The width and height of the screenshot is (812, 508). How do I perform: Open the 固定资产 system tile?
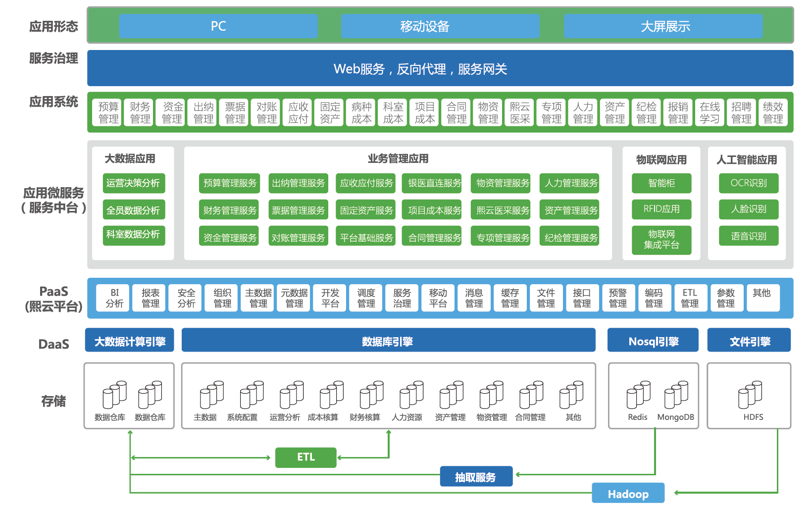tap(330, 113)
